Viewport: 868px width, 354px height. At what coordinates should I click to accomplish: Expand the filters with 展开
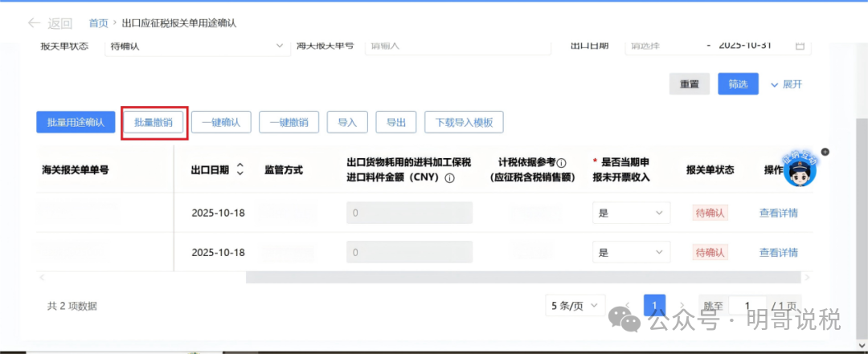click(786, 84)
